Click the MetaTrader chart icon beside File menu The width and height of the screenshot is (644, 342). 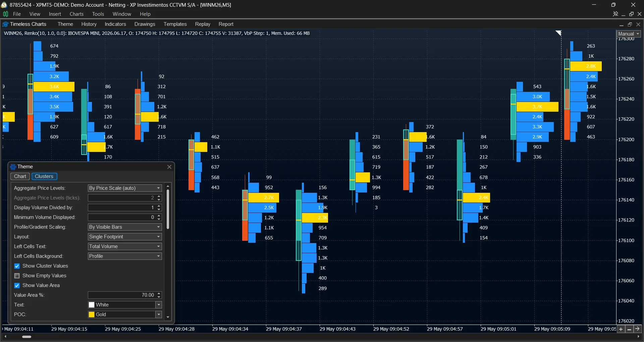[x=5, y=14]
